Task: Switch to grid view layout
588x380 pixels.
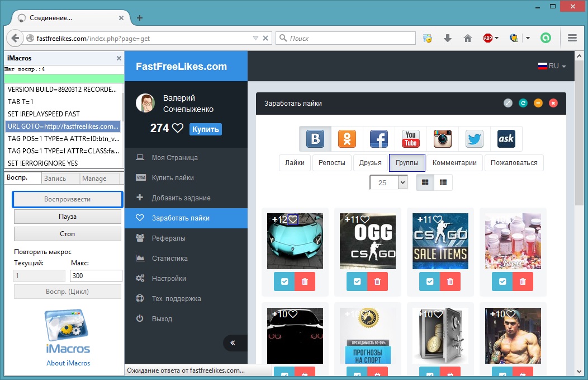Action: pyautogui.click(x=425, y=182)
